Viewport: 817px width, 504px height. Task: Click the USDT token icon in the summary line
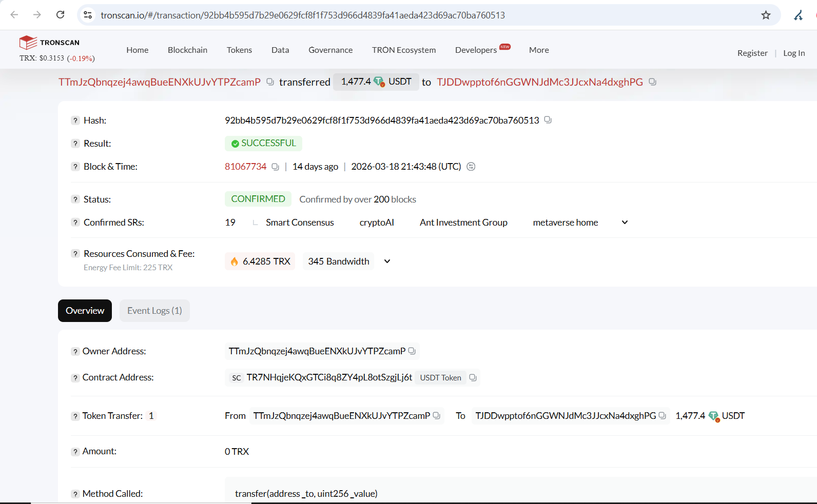(379, 82)
